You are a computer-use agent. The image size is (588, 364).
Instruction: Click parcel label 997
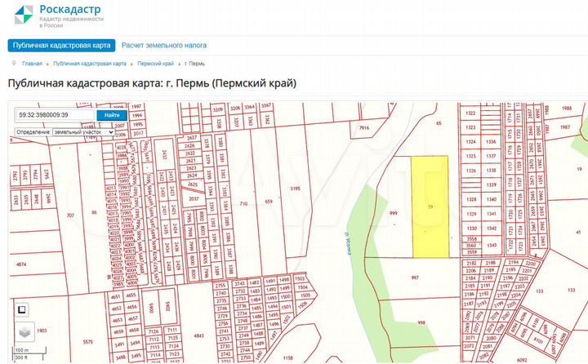(415, 277)
